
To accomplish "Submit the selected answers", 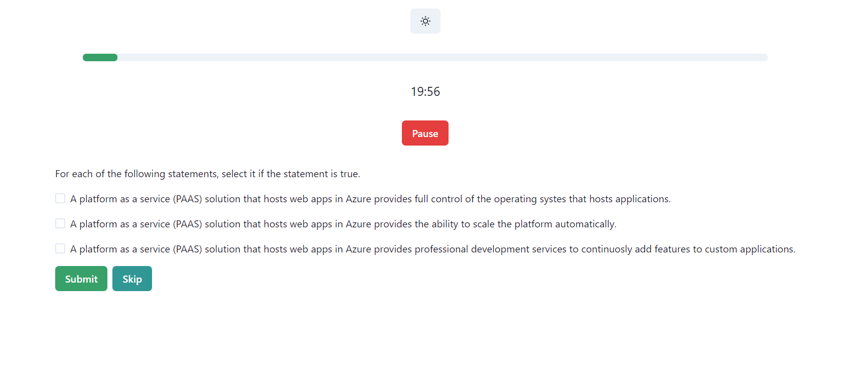I will 81,279.
